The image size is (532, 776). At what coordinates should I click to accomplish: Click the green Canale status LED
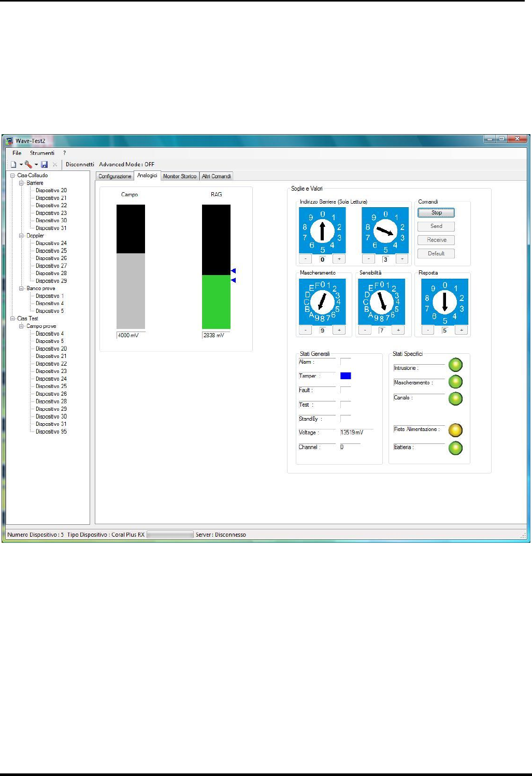[455, 399]
